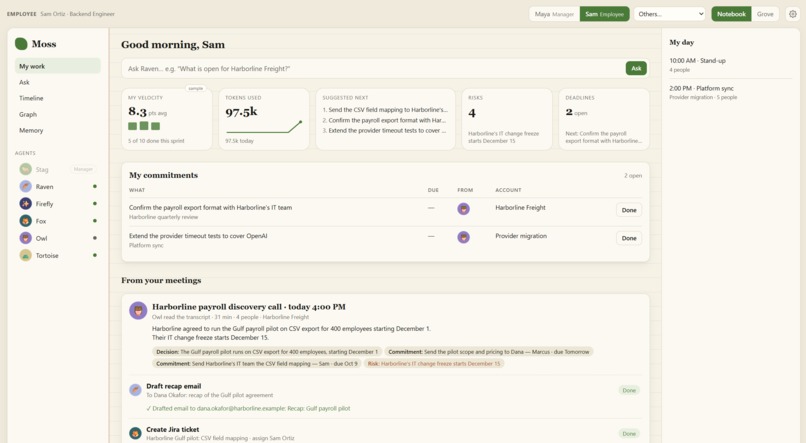Viewport: 806px width, 443px height.
Task: Click the green Moss logo icon
Action: click(x=21, y=44)
